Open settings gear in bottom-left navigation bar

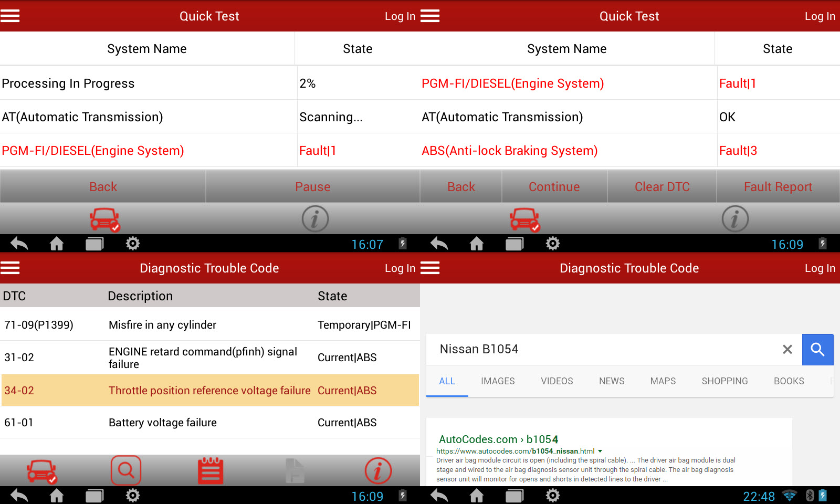tap(133, 496)
